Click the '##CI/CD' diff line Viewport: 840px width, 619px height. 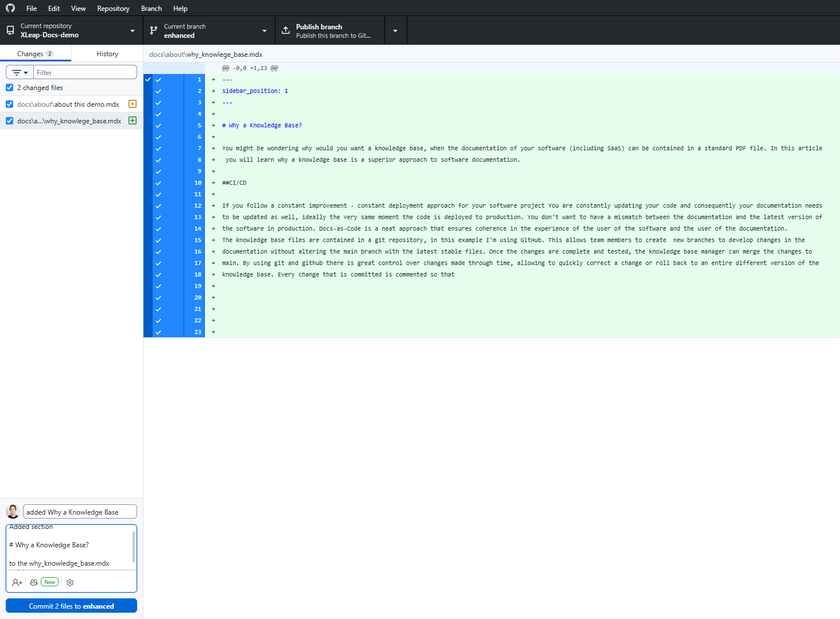(x=234, y=182)
